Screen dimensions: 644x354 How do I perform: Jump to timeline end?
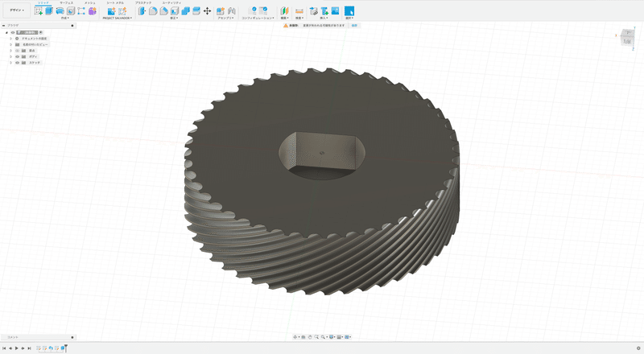click(x=29, y=348)
